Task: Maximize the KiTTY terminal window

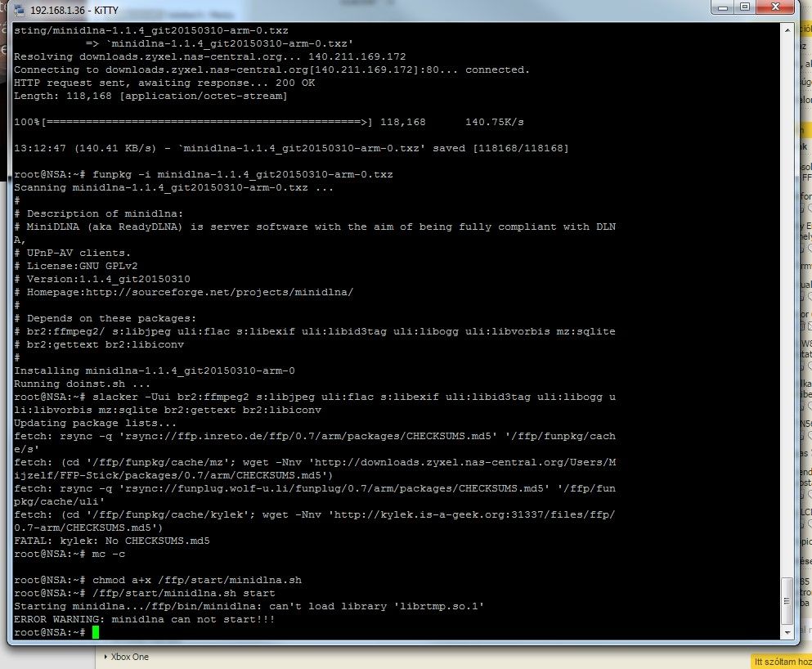Action: [x=745, y=7]
